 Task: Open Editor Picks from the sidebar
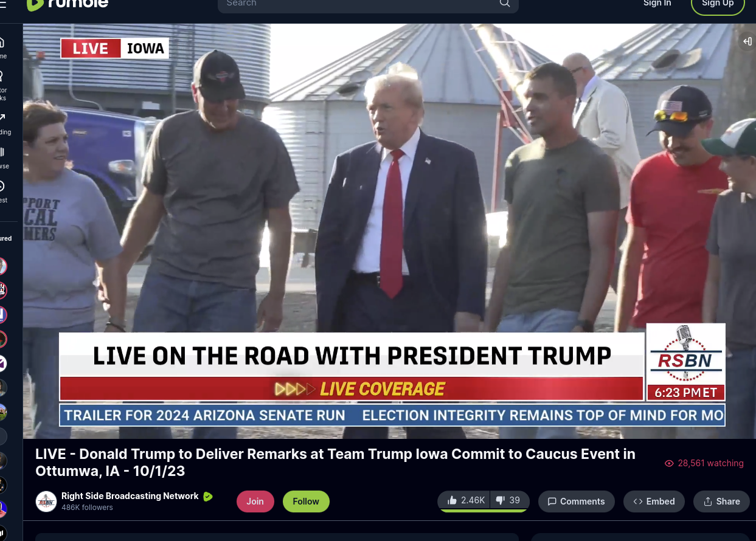pos(2,86)
